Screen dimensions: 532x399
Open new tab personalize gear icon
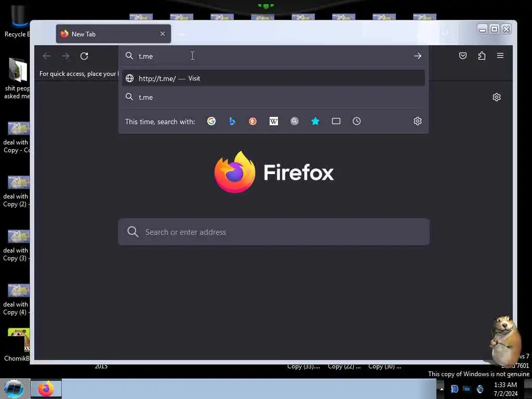(x=496, y=97)
